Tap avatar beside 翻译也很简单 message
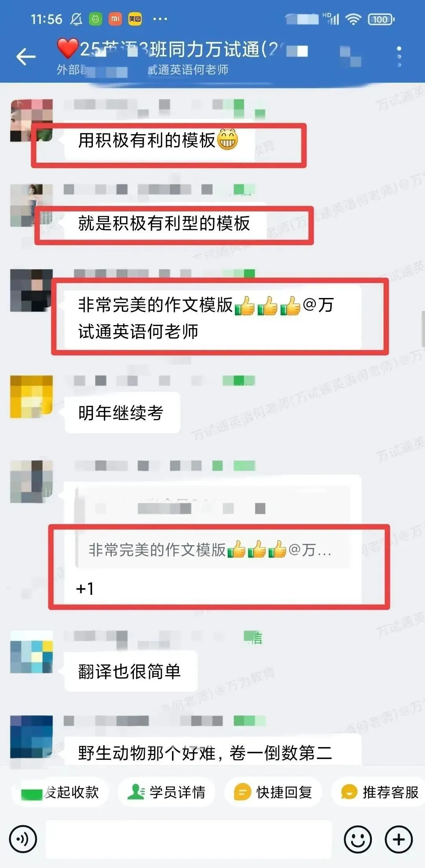 [x=31, y=652]
